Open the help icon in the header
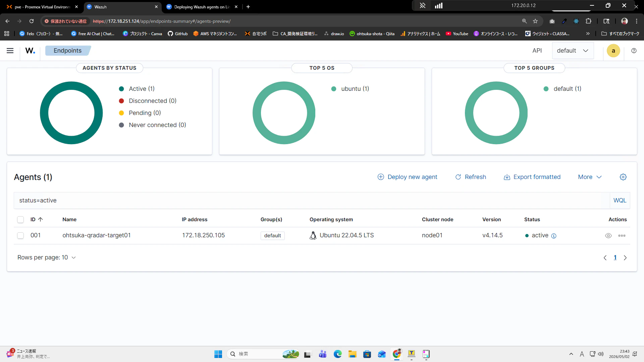644x362 pixels. (x=634, y=51)
